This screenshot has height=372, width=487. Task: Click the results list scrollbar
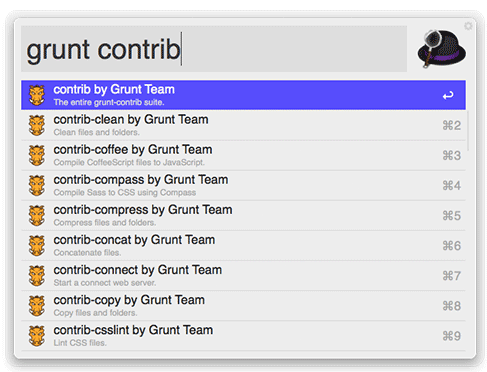click(468, 131)
